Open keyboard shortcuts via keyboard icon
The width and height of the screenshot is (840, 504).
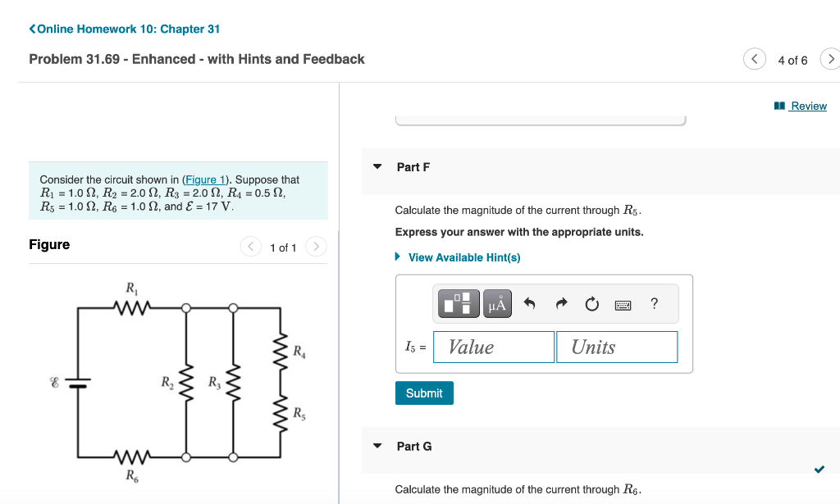[623, 304]
